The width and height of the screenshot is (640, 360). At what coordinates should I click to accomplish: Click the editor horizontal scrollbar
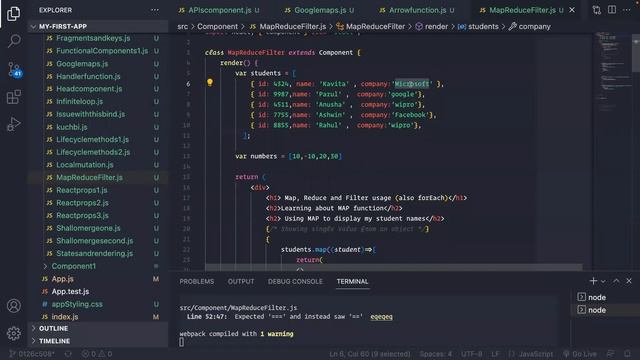[x=393, y=267]
